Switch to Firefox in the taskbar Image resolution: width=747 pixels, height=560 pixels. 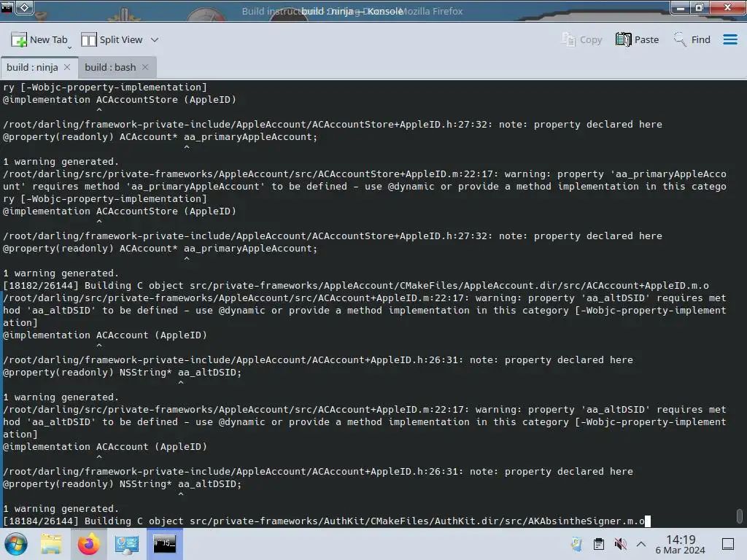[x=88, y=544]
